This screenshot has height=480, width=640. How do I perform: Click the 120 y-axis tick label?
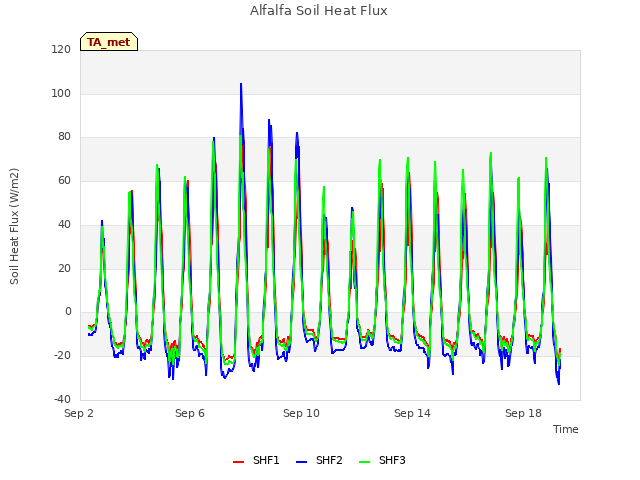coord(61,50)
